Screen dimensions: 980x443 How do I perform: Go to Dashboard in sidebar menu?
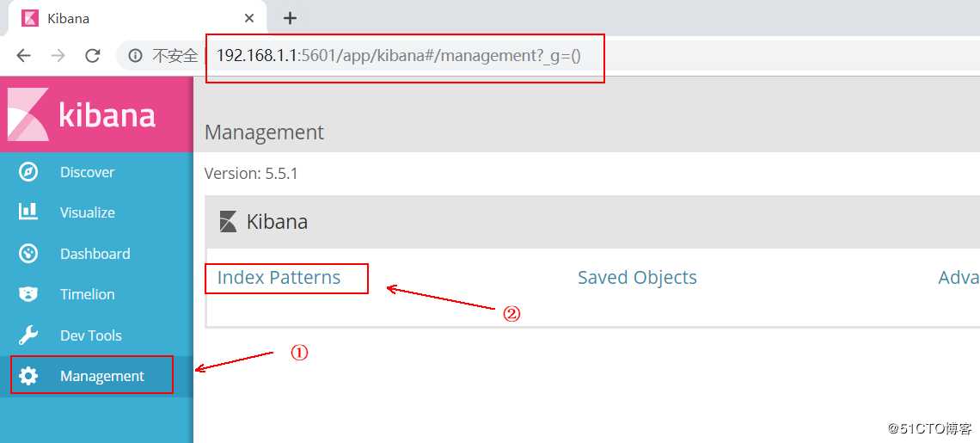[96, 254]
